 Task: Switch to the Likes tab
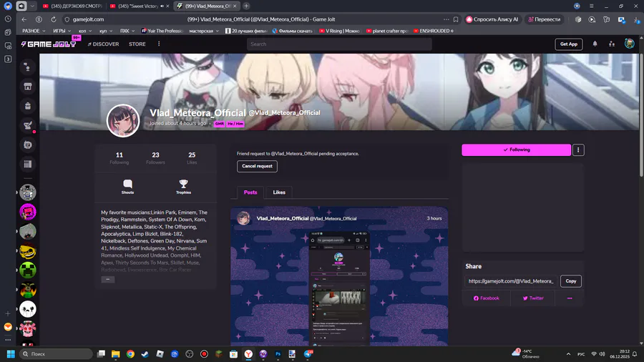point(279,192)
